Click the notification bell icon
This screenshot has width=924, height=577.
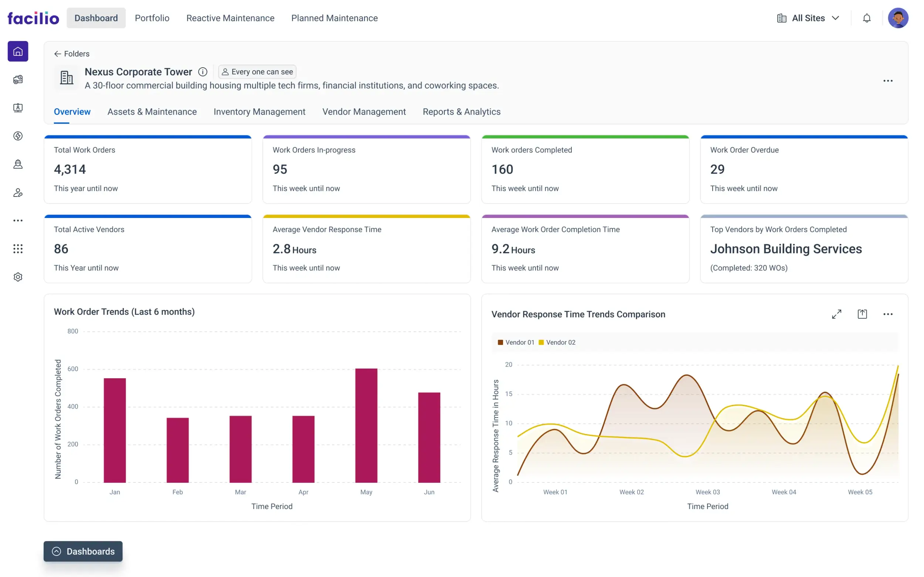tap(867, 18)
